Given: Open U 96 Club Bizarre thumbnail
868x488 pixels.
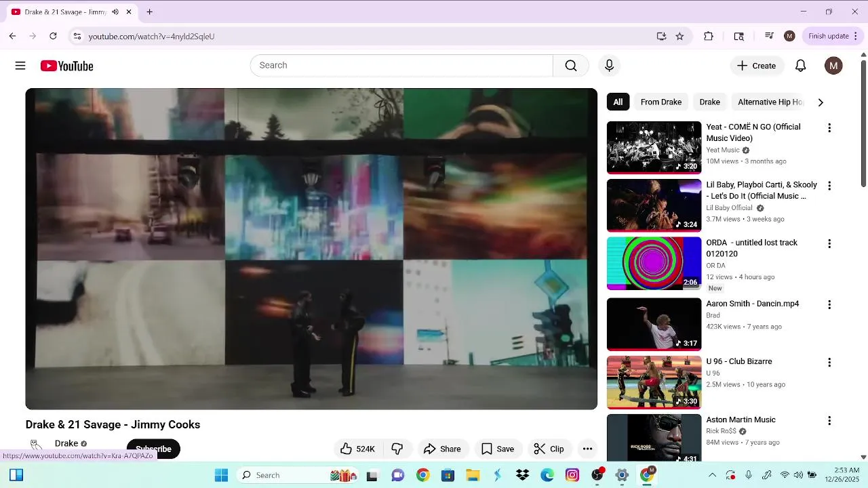Looking at the screenshot, I should point(654,382).
